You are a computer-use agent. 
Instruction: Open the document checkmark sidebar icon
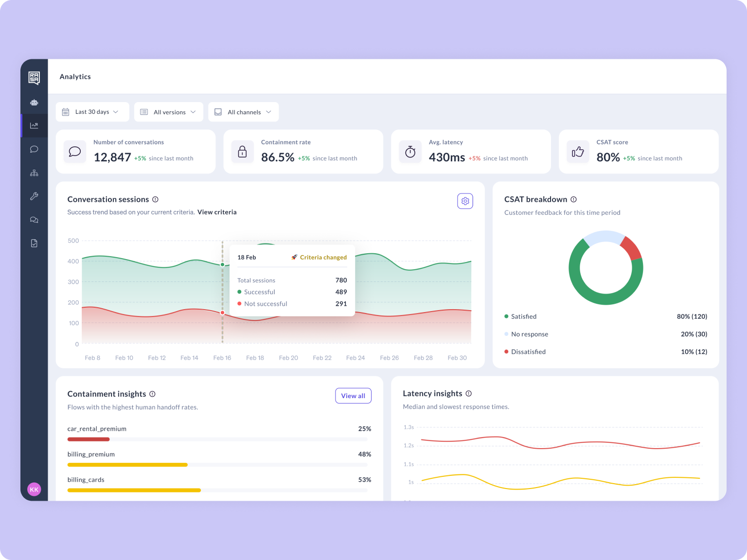pos(34,243)
